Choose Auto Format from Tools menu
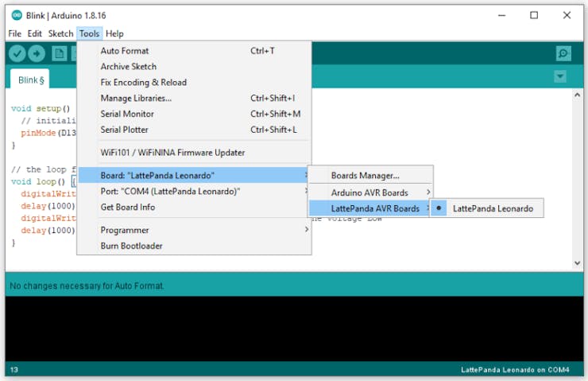The height and width of the screenshot is (381, 588). tap(194, 51)
